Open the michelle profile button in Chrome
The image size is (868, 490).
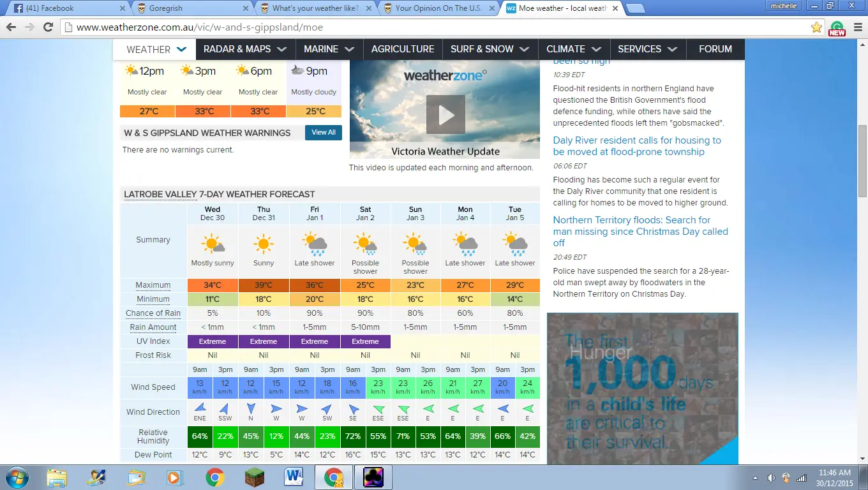click(x=784, y=6)
